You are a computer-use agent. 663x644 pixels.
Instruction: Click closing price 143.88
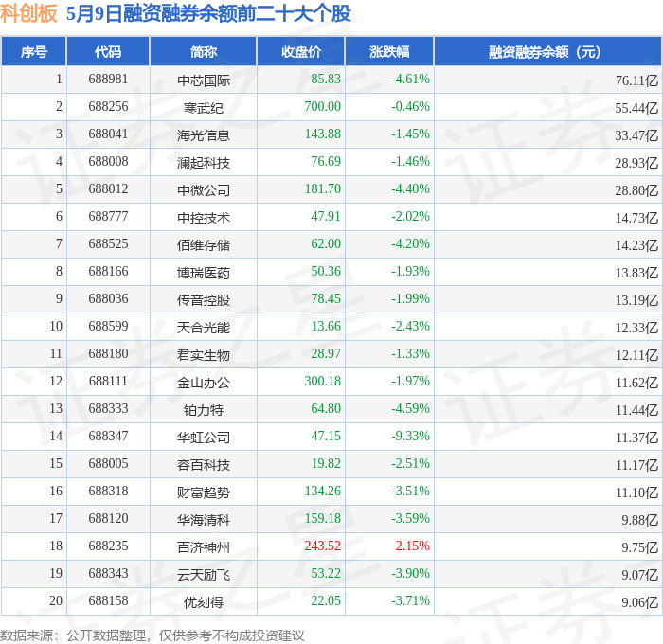(323, 134)
